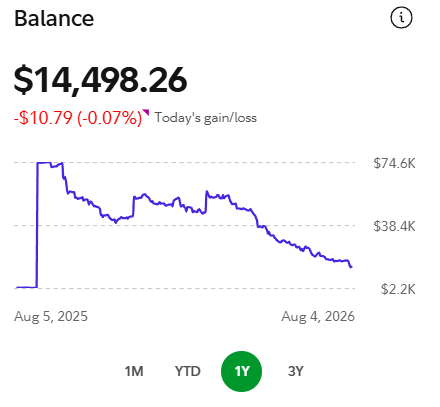Click the flat starting segment of chart line

[26, 287]
